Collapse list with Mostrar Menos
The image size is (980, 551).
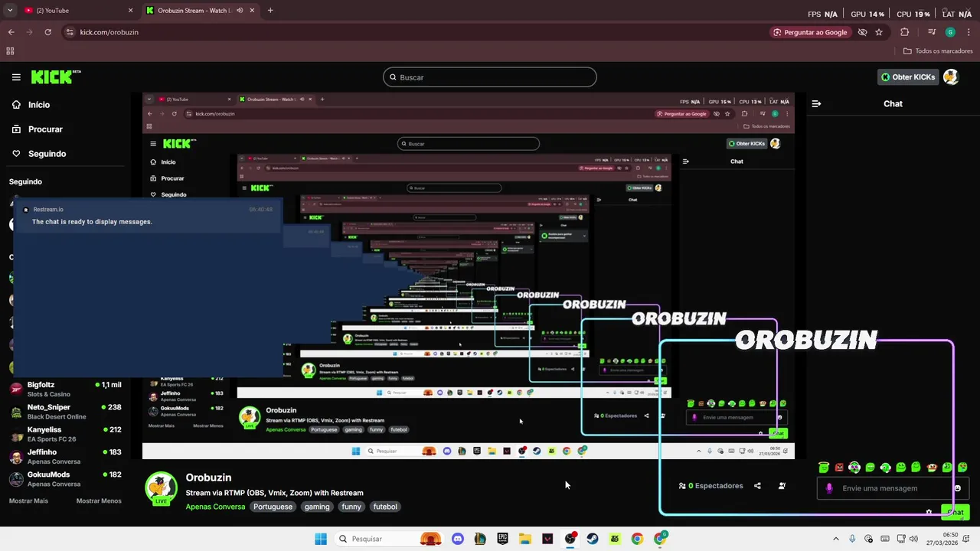99,500
